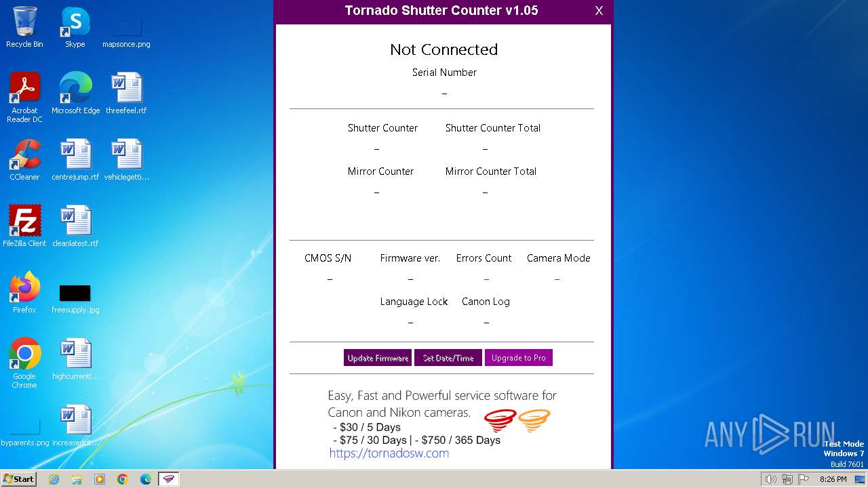868x488 pixels.
Task: Open the Acrobat Reader DC shortcut
Action: click(x=24, y=97)
